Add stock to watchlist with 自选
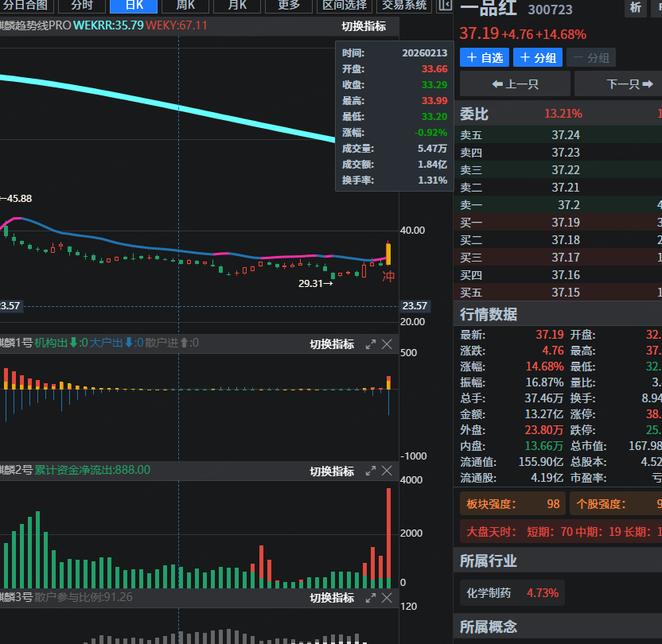Image resolution: width=662 pixels, height=644 pixels. 484,58
